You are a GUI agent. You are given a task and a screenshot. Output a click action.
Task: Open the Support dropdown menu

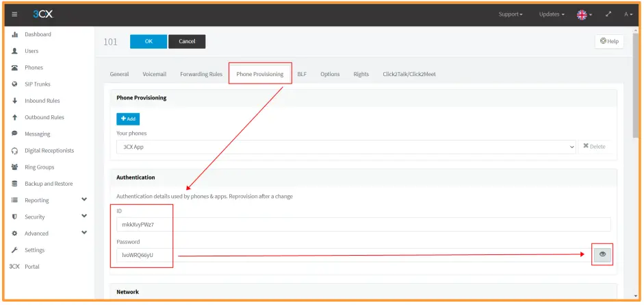tap(511, 14)
